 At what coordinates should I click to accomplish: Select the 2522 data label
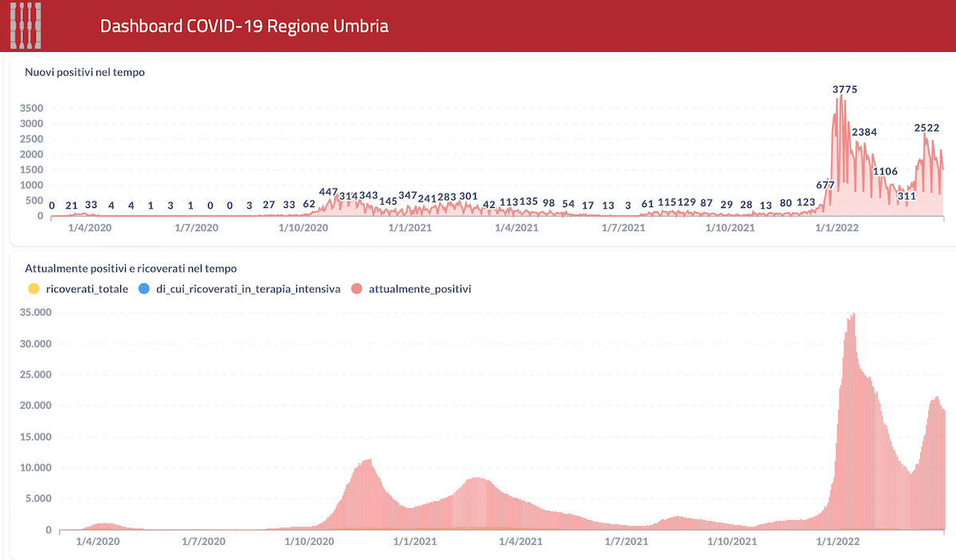point(927,127)
